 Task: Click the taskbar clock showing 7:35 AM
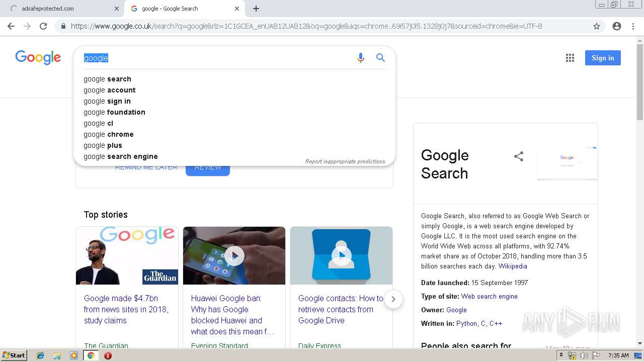[618, 355]
